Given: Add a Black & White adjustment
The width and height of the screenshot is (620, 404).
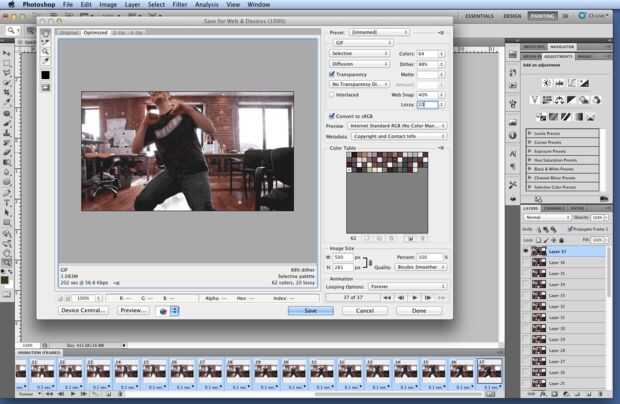Looking at the screenshot, I should click(x=571, y=100).
